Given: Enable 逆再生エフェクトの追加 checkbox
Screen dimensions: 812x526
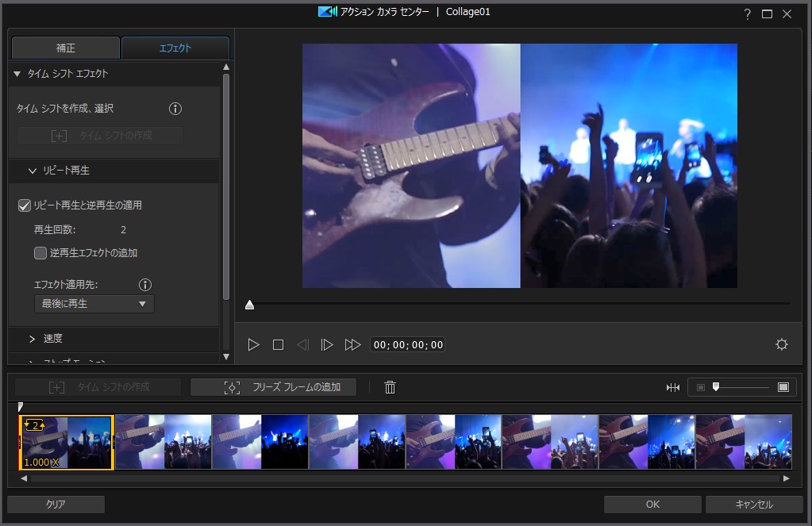Looking at the screenshot, I should tap(40, 253).
